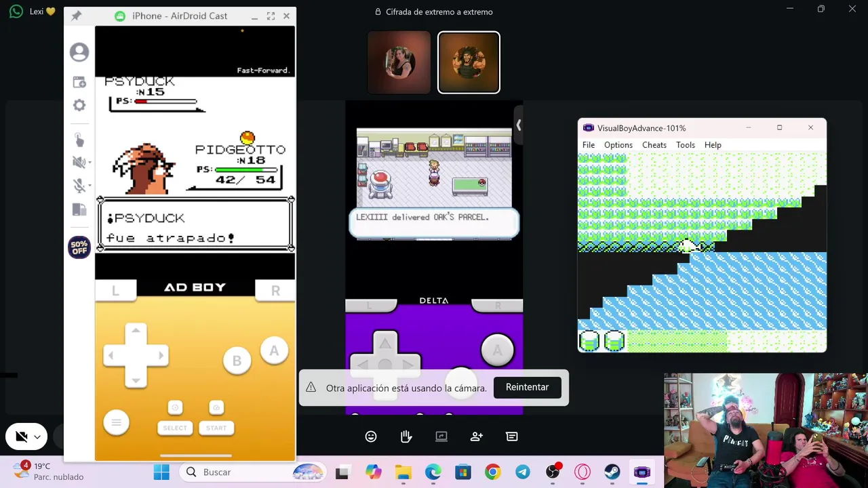Open Cheats menu in VisualBoyAdvance
The height and width of the screenshot is (488, 868).
tap(654, 145)
